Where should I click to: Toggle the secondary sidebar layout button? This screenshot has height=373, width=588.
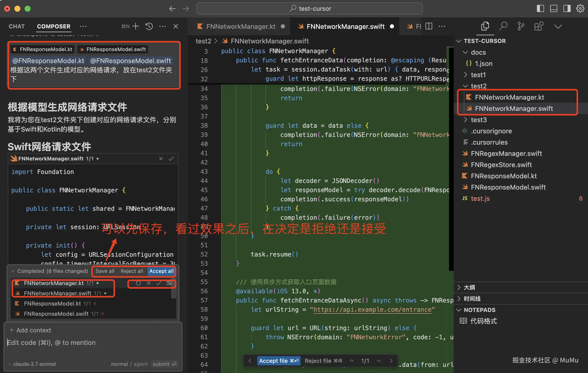coord(567,8)
